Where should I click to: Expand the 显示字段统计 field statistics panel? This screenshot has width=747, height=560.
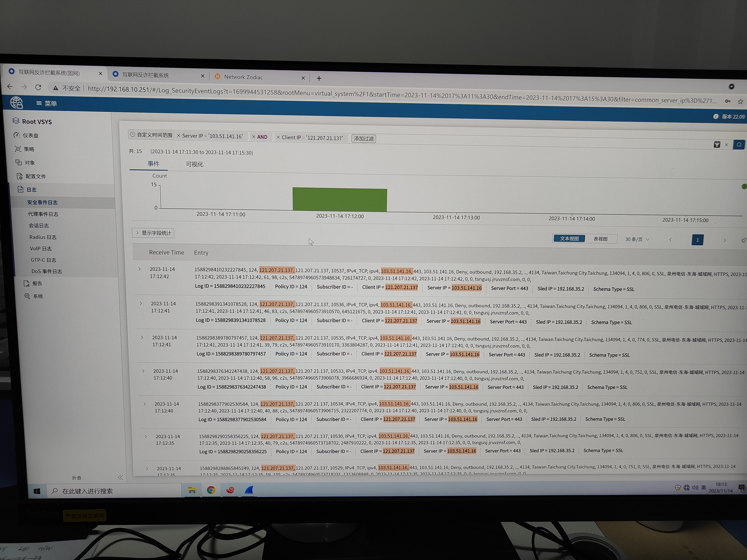(x=153, y=233)
